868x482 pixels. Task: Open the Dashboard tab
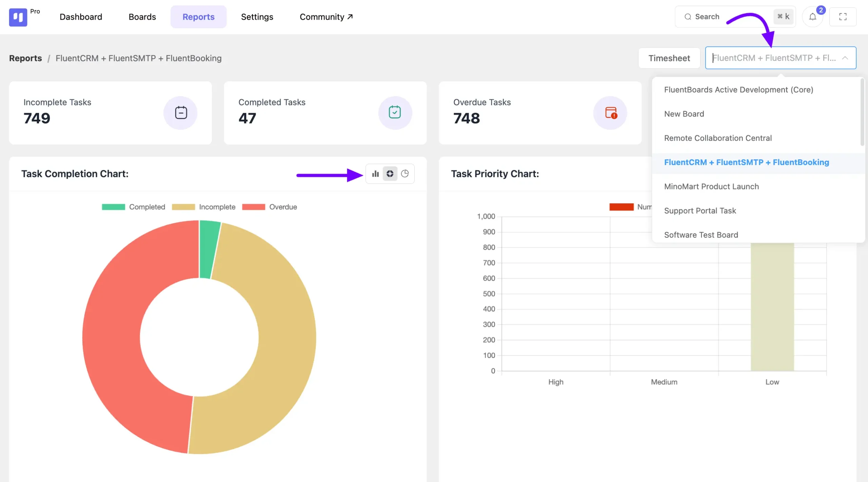click(81, 17)
